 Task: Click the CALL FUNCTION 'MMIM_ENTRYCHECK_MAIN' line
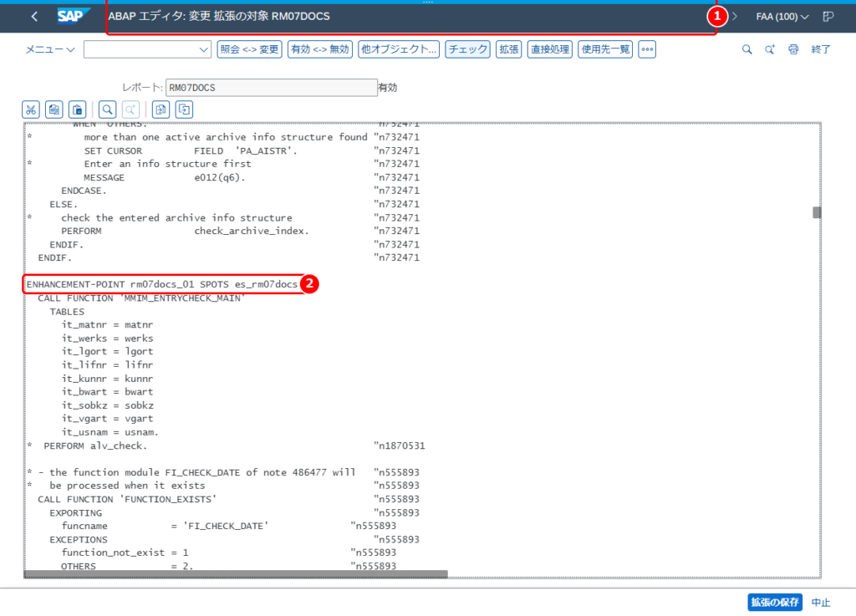click(x=141, y=298)
